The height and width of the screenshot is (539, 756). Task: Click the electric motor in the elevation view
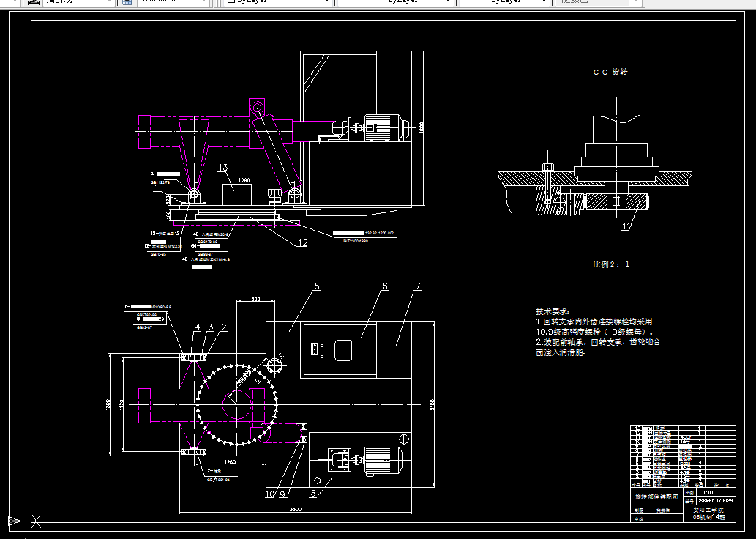387,127
